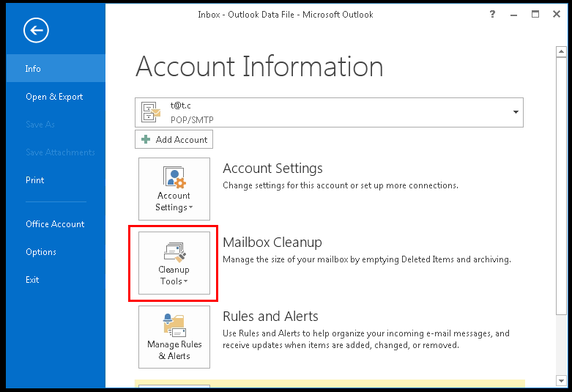Open Outlook Options
This screenshot has width=572, height=392.
[56, 252]
